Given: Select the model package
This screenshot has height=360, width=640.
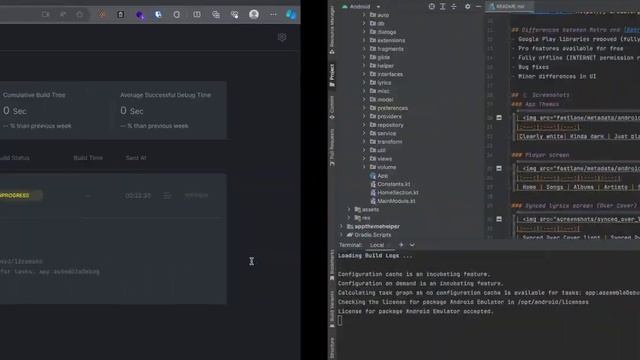Looking at the screenshot, I should [381, 100].
